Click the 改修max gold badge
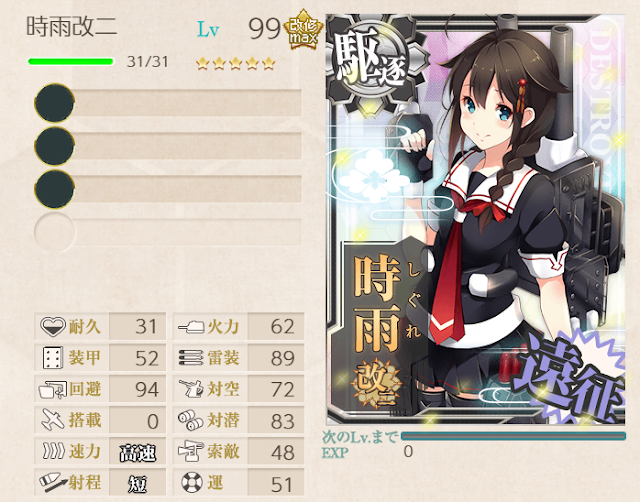The width and height of the screenshot is (640, 502). point(303,29)
